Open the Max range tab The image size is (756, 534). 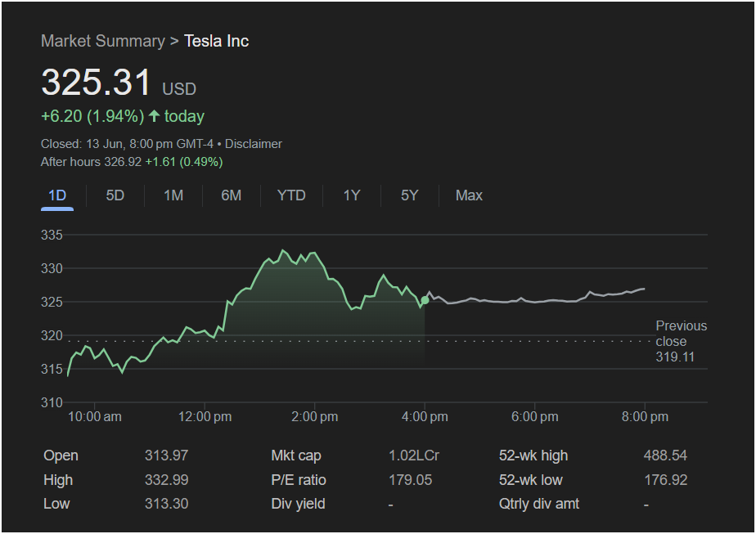pos(469,195)
